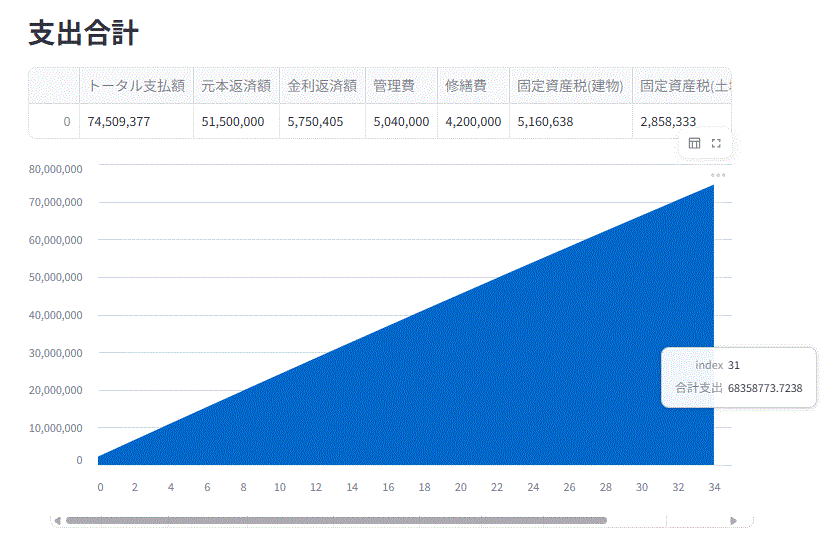Click the 金利返済額 column header
Screen dimensions: 839x541
pyautogui.click(x=322, y=86)
